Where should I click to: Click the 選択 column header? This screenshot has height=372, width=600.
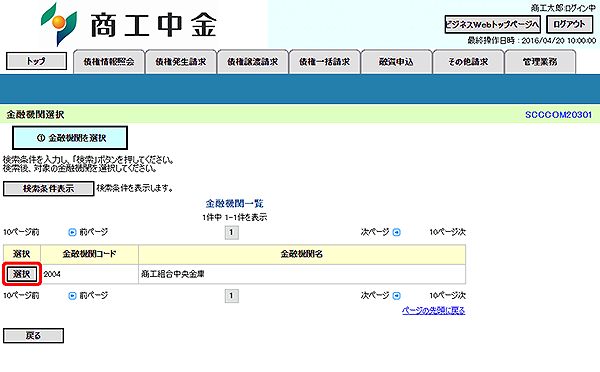coord(22,254)
